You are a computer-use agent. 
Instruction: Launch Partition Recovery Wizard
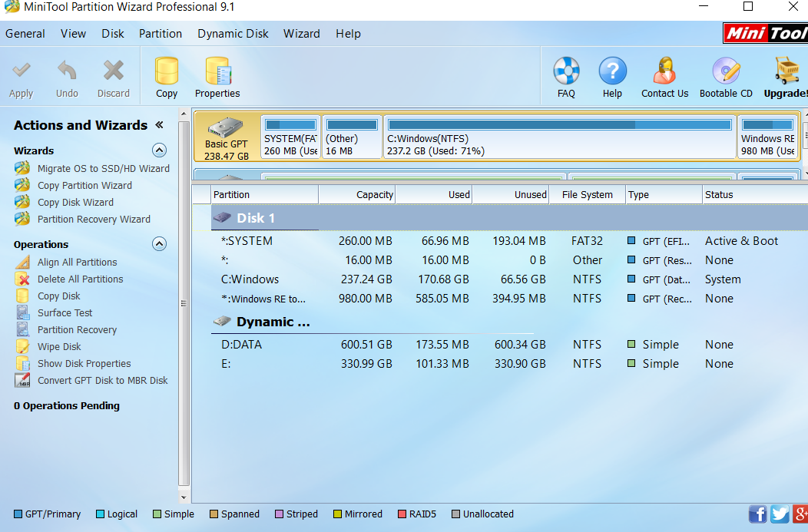click(x=94, y=220)
